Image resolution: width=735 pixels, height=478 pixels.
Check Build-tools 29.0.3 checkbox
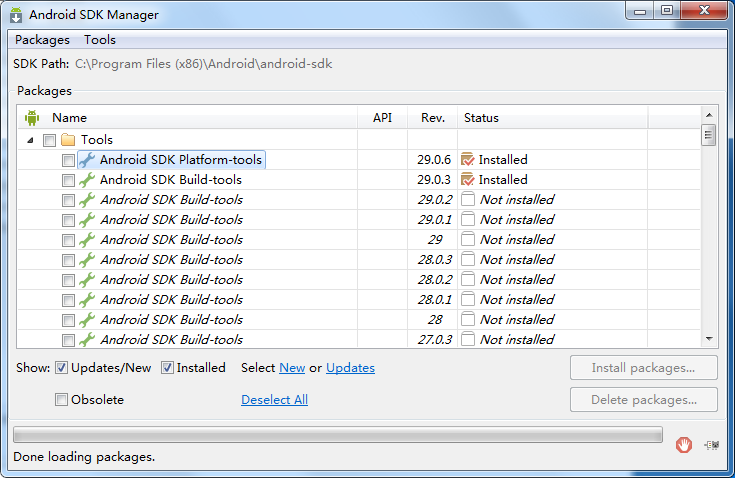(x=68, y=180)
